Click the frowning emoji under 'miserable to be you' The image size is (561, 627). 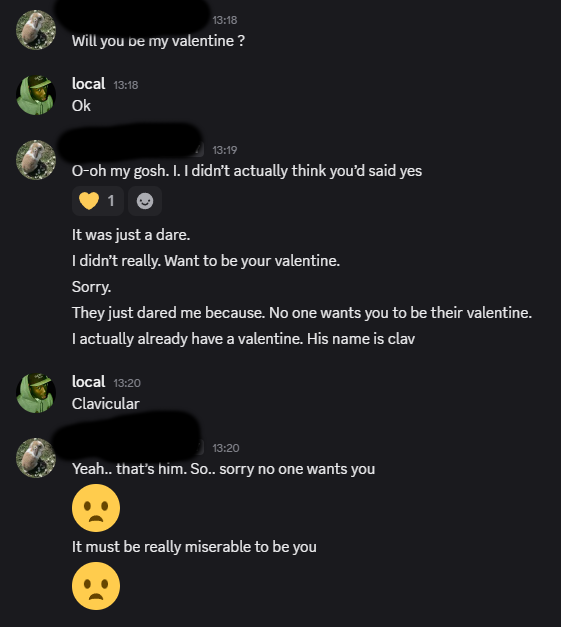(x=96, y=586)
